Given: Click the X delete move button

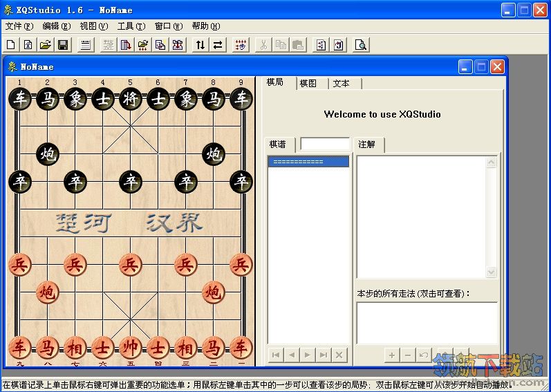Looking at the screenshot, I should coord(339,355).
